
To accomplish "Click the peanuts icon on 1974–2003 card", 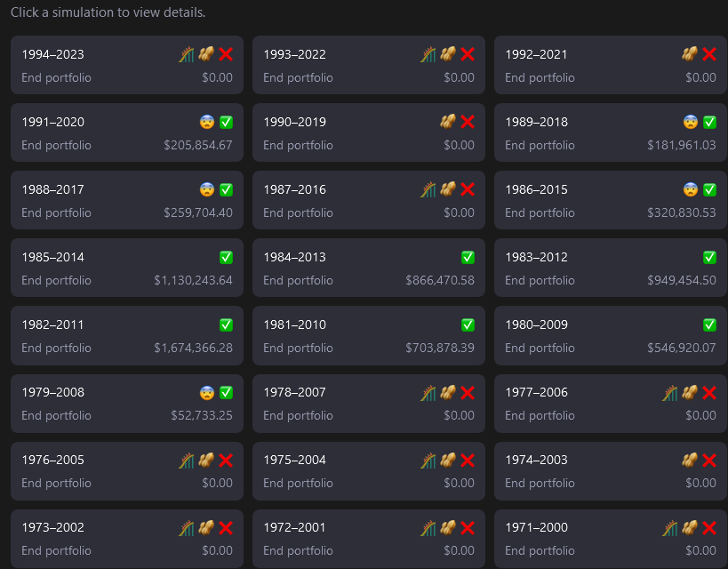I will point(690,460).
